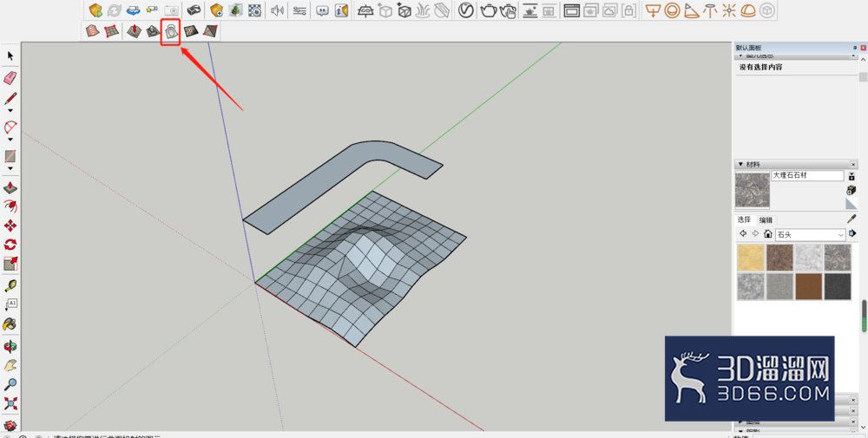The image size is (868, 438).
Task: Pick the Sandbox Flip Edge tool
Action: tap(210, 31)
